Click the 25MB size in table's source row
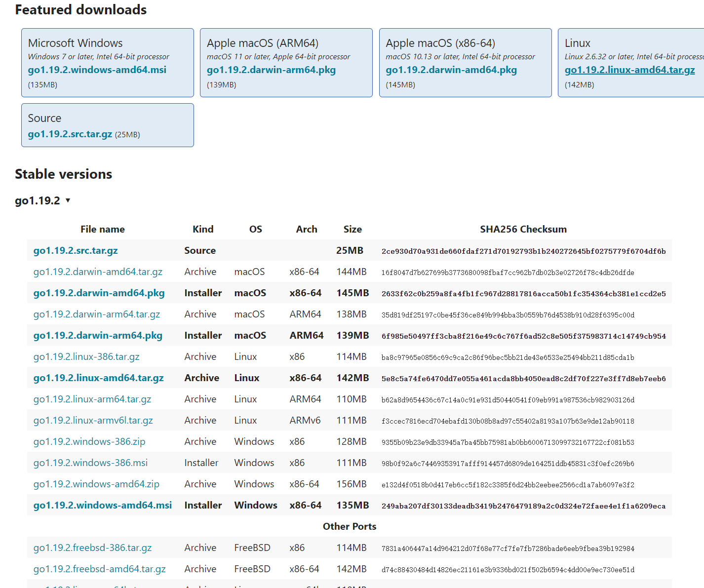The image size is (704, 588). pos(350,250)
